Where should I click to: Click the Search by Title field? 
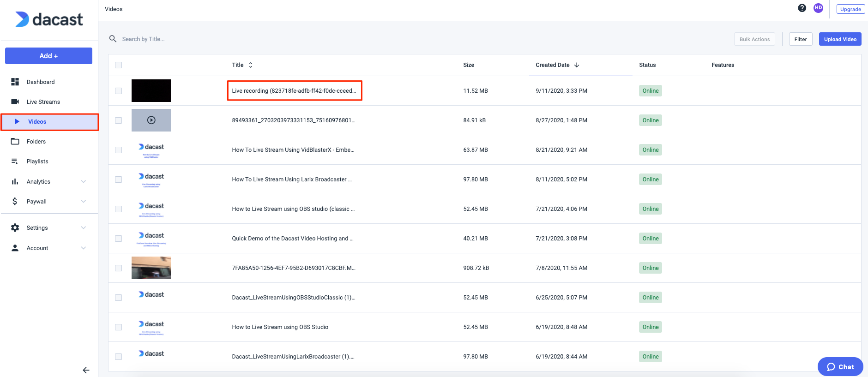point(144,39)
